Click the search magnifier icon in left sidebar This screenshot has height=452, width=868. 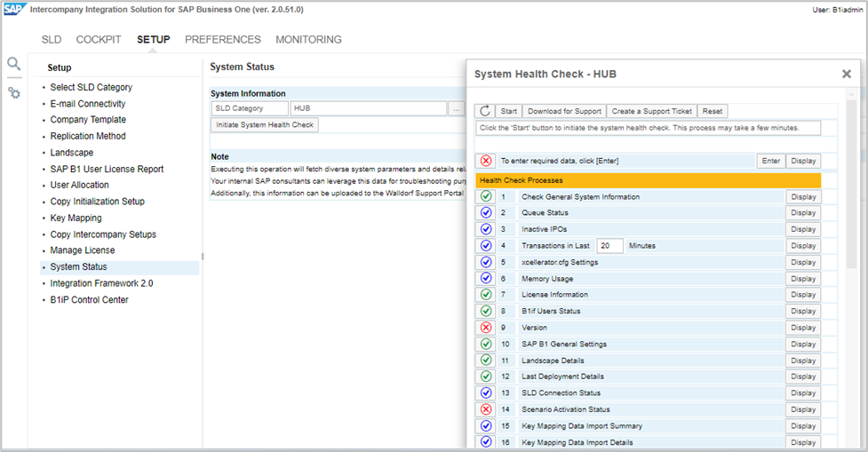coord(13,64)
